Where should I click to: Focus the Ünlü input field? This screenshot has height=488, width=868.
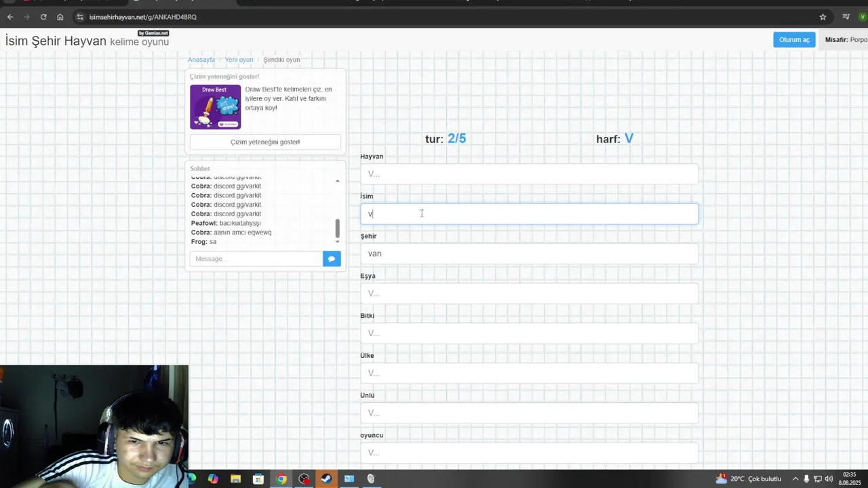529,413
